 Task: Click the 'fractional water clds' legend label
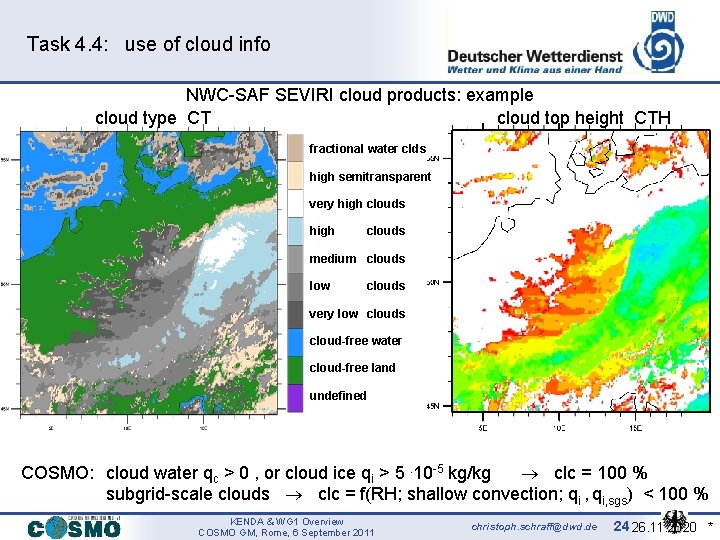[x=367, y=149]
